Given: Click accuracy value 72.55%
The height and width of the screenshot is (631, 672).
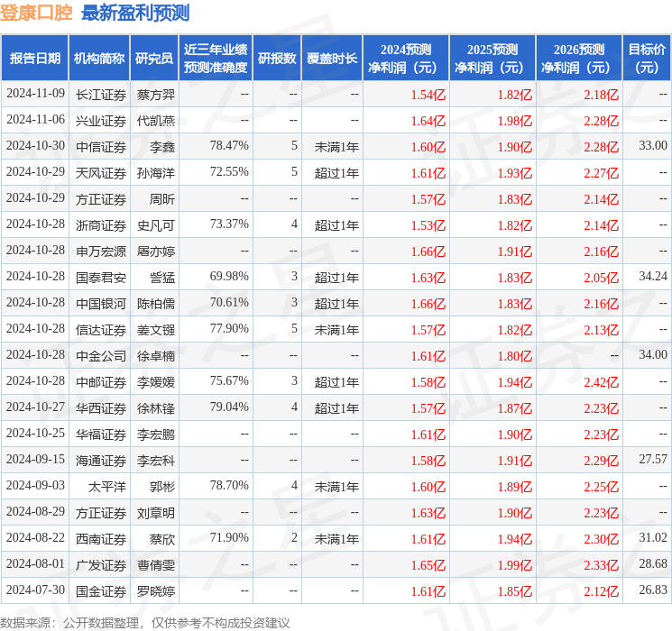Looking at the screenshot, I should [229, 172].
